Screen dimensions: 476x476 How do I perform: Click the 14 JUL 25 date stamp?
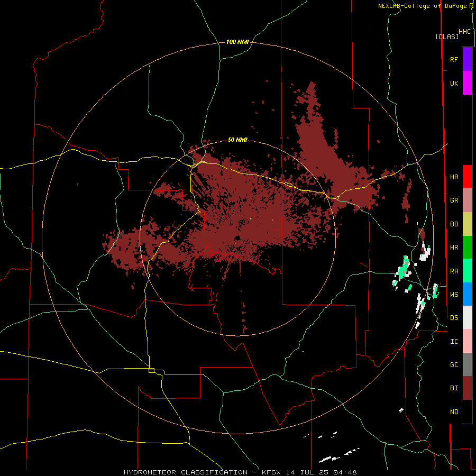(308, 472)
